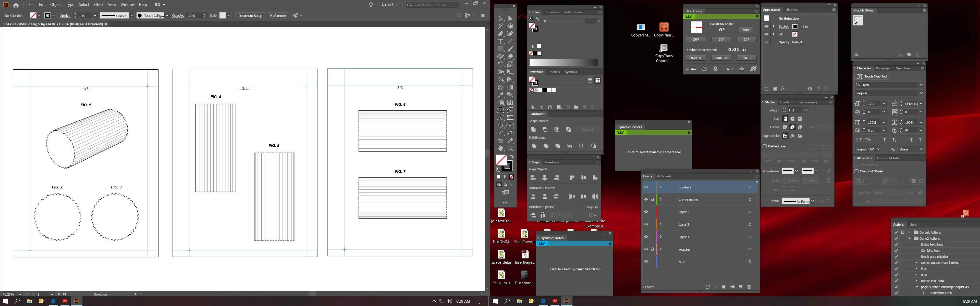Select the Rectangle tool
This screenshot has height=306, width=980.
(501, 49)
